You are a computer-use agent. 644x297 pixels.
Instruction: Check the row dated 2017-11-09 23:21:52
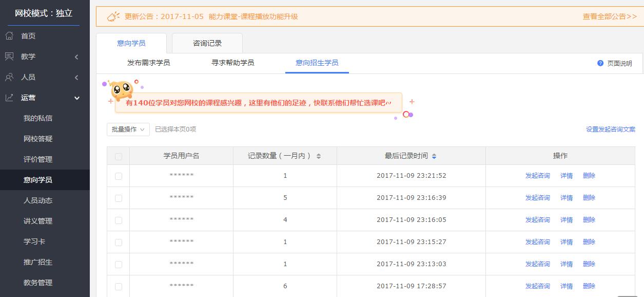[119, 176]
